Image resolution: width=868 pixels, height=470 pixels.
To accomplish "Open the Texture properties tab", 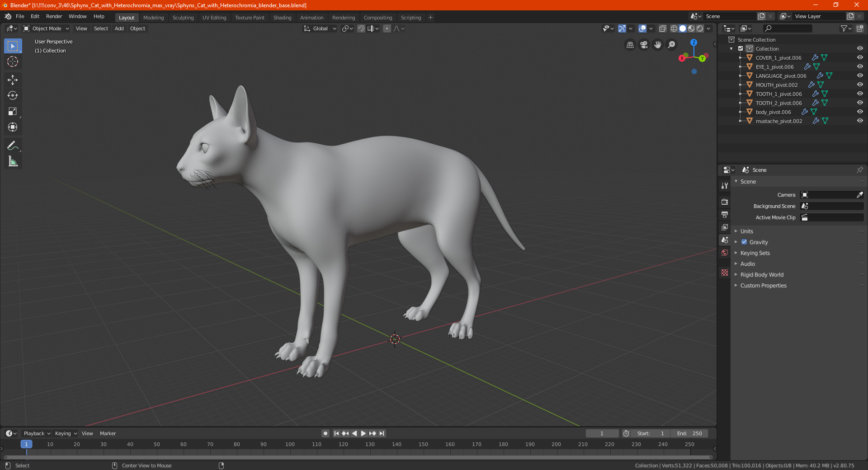I will 725,273.
